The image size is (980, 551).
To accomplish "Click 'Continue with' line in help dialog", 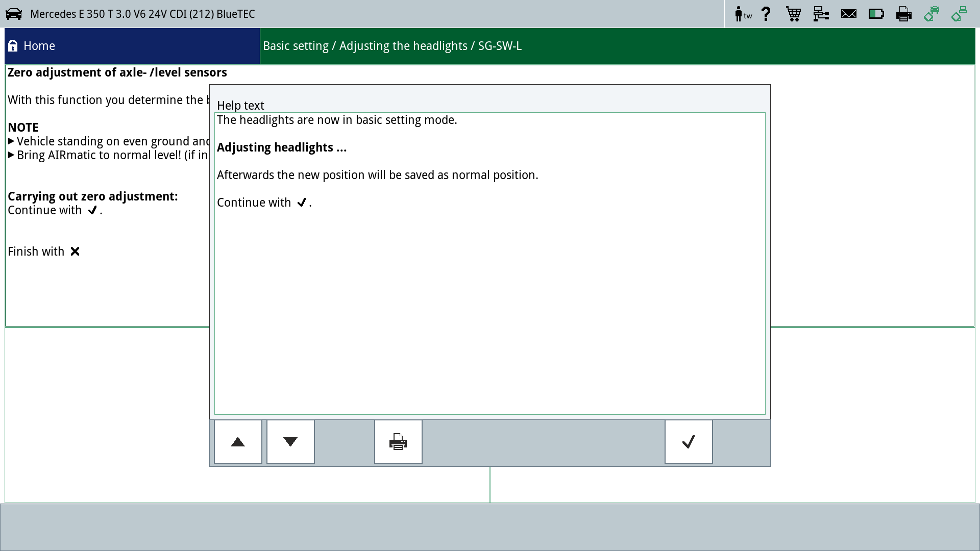I will pos(264,203).
